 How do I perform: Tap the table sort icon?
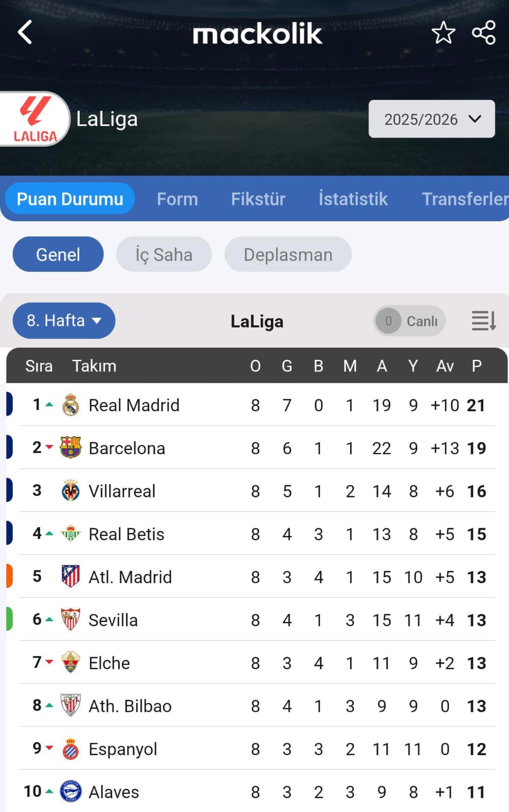pos(484,321)
